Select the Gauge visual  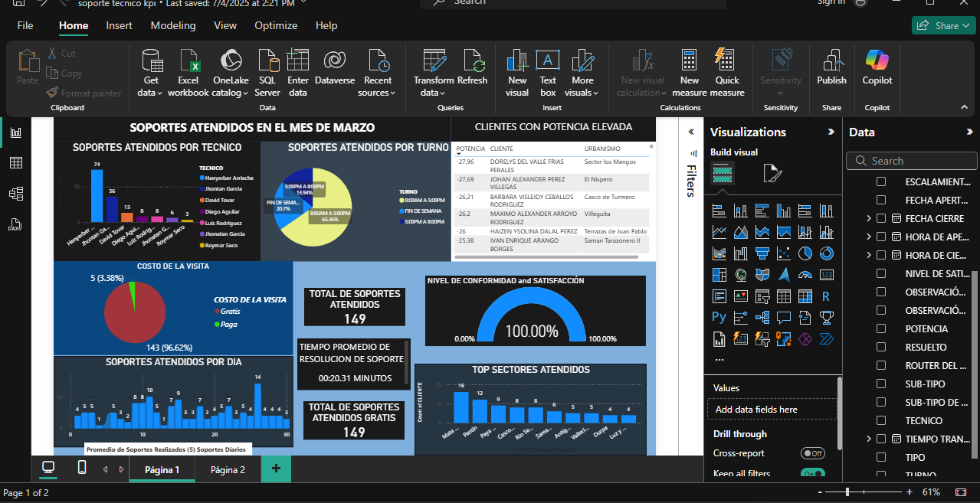805,274
